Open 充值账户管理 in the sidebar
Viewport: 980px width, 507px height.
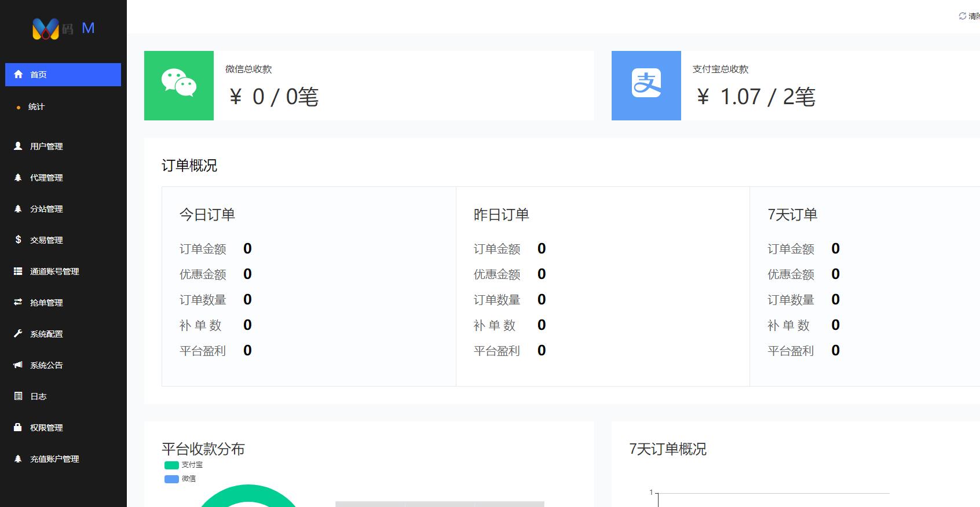54,459
